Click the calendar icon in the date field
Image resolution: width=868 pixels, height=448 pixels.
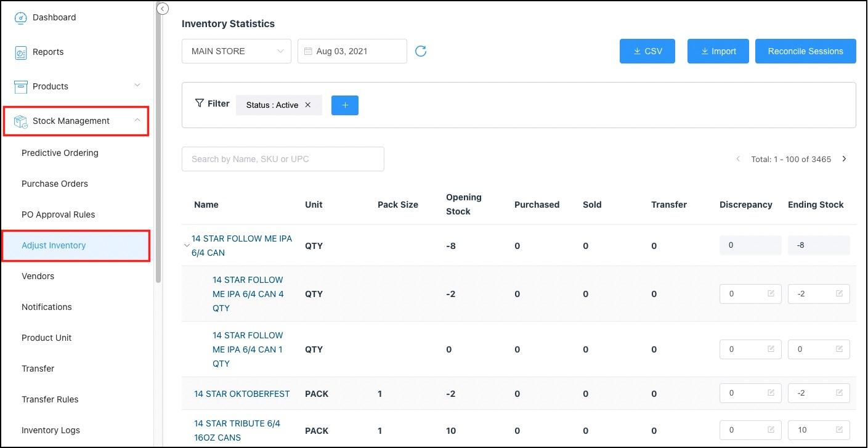(x=308, y=51)
